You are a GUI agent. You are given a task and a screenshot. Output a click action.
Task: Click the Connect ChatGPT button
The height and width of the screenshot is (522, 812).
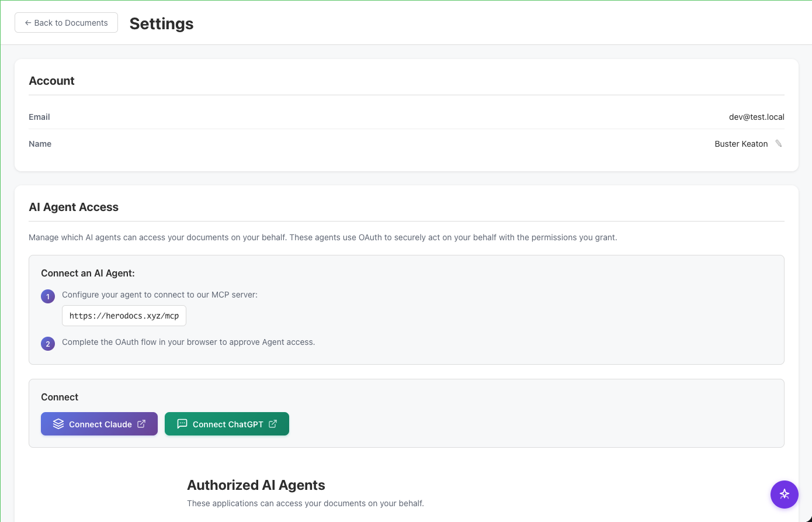pos(227,424)
